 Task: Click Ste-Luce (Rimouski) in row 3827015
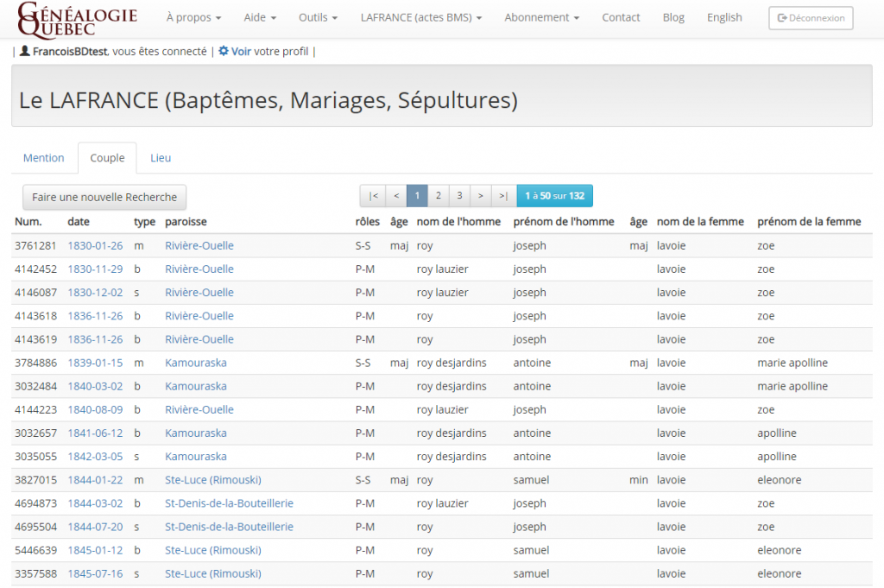(213, 480)
